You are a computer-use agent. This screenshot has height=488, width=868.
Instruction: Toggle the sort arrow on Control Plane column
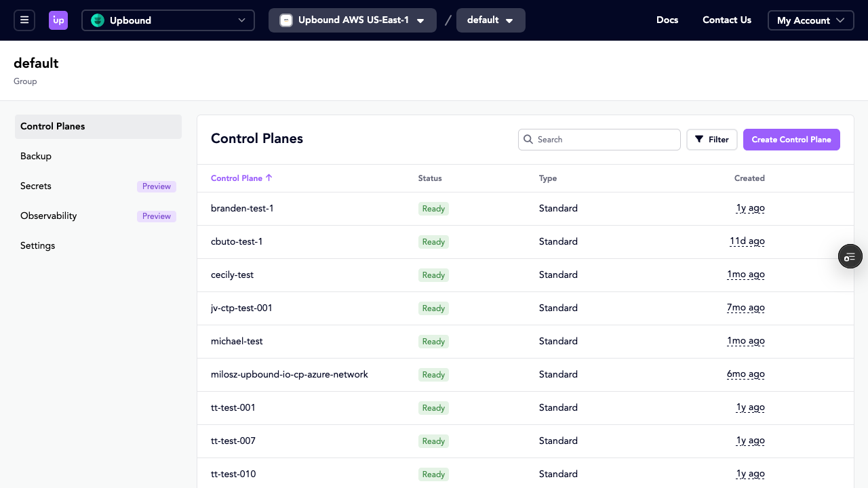[269, 178]
